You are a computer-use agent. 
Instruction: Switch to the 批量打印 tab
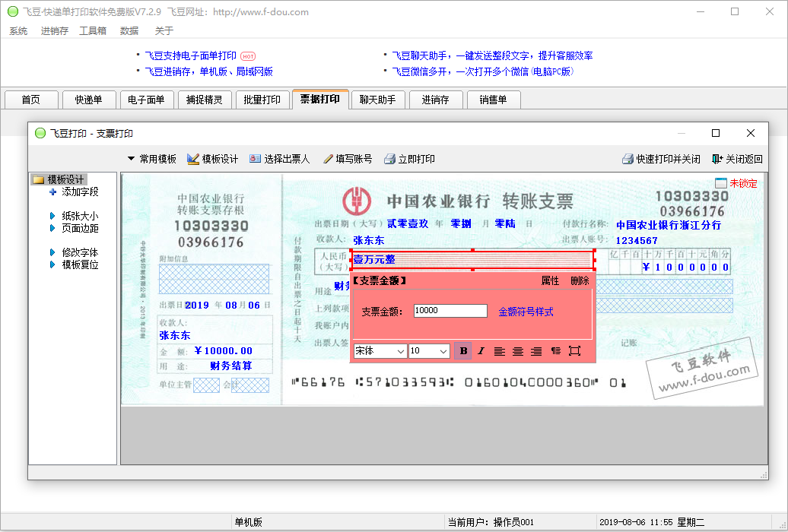262,100
